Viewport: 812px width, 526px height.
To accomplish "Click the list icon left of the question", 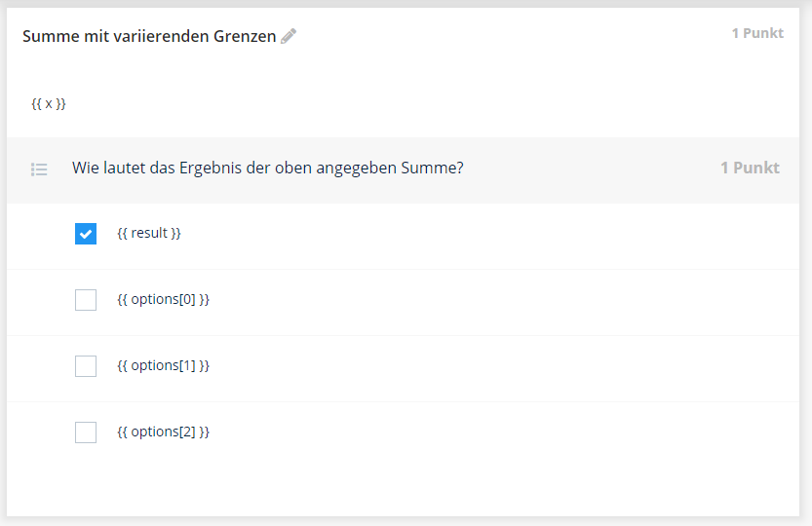I will [x=39, y=169].
